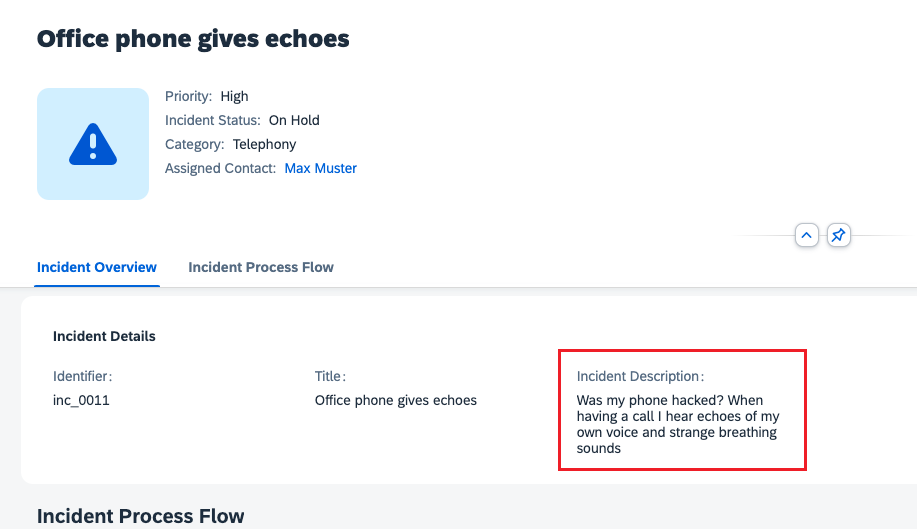Select the inc_0011 identifier value
The height and width of the screenshot is (529, 917).
(81, 400)
